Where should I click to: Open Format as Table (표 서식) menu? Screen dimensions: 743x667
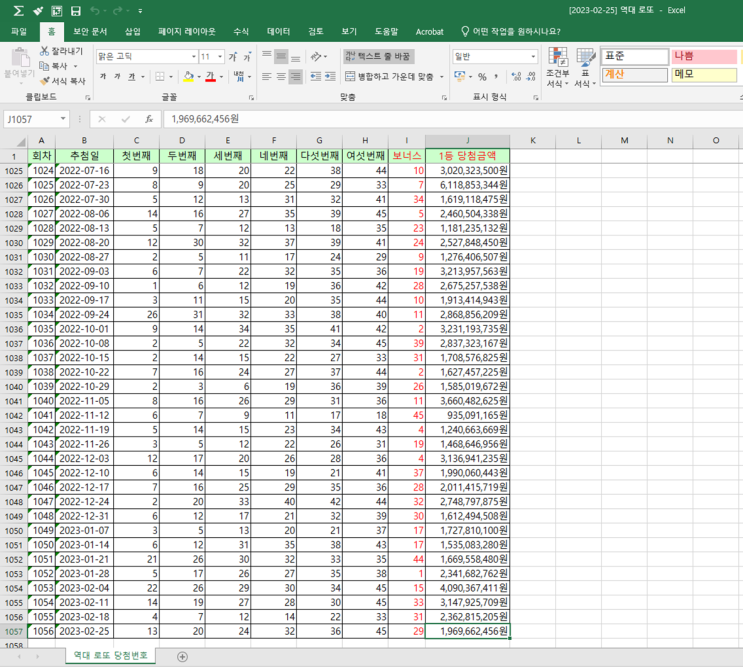(585, 67)
